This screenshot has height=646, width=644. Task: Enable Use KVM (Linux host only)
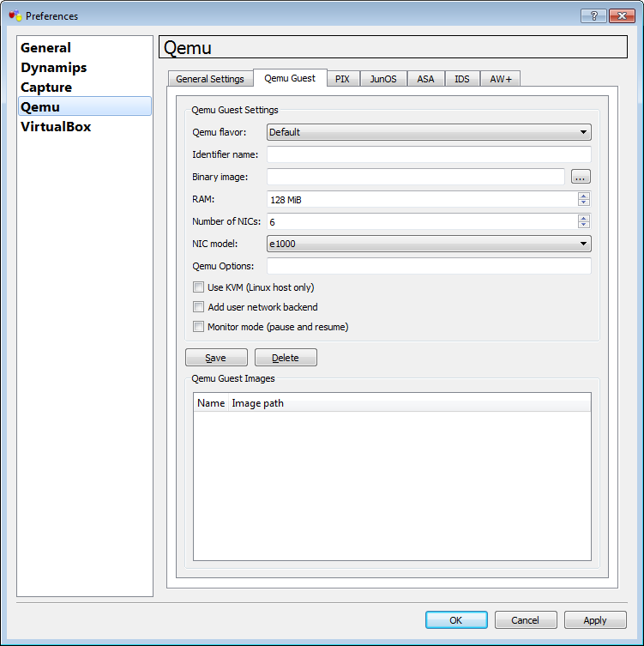tap(198, 287)
